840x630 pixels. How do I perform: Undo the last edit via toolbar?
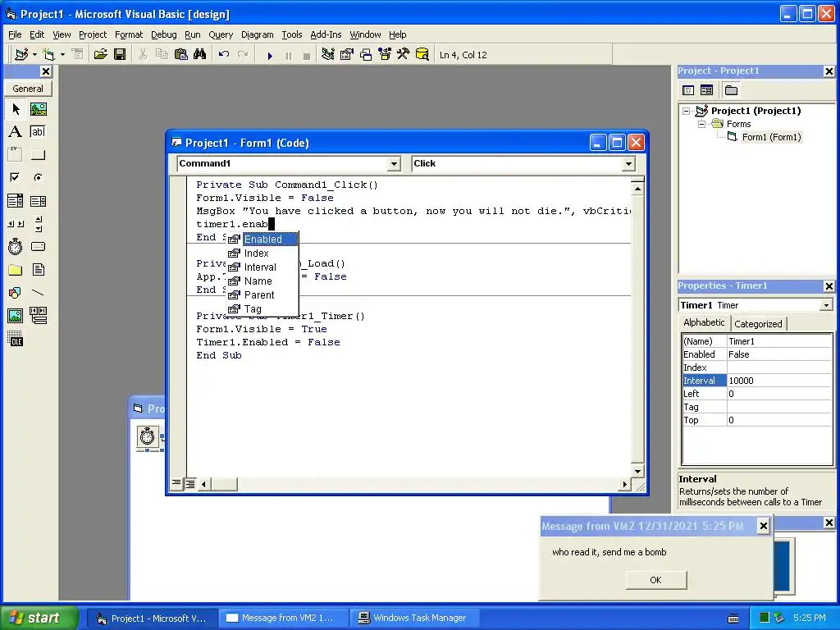click(x=223, y=54)
